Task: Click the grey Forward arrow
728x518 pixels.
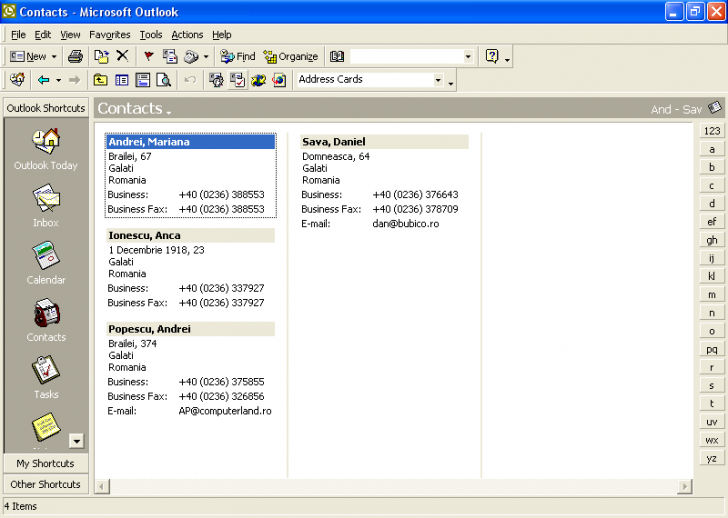Action: coord(74,80)
